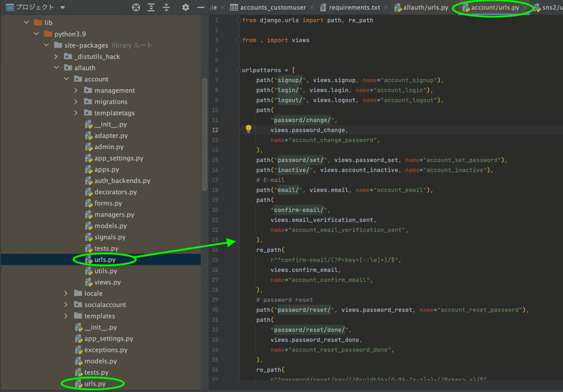Click the file icon next to auth_backends.py
This screenshot has width=563, height=392.
(89, 181)
